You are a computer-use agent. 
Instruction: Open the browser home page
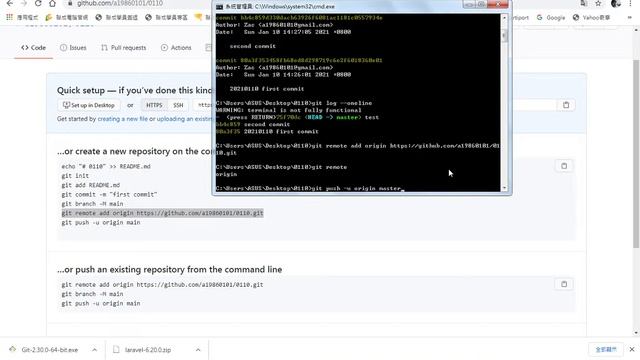52,3
